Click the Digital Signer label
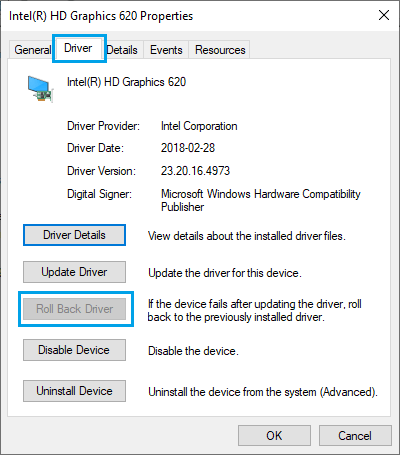The width and height of the screenshot is (400, 455). point(99,194)
